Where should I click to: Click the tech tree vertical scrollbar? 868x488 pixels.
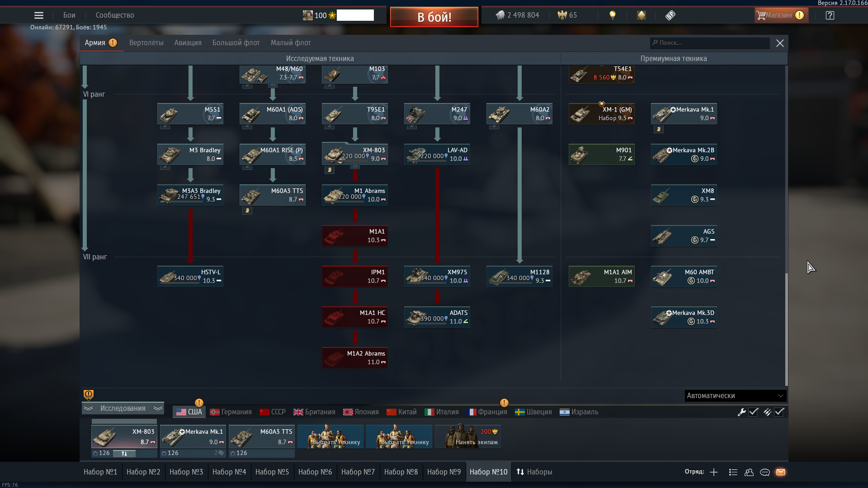coord(786,329)
